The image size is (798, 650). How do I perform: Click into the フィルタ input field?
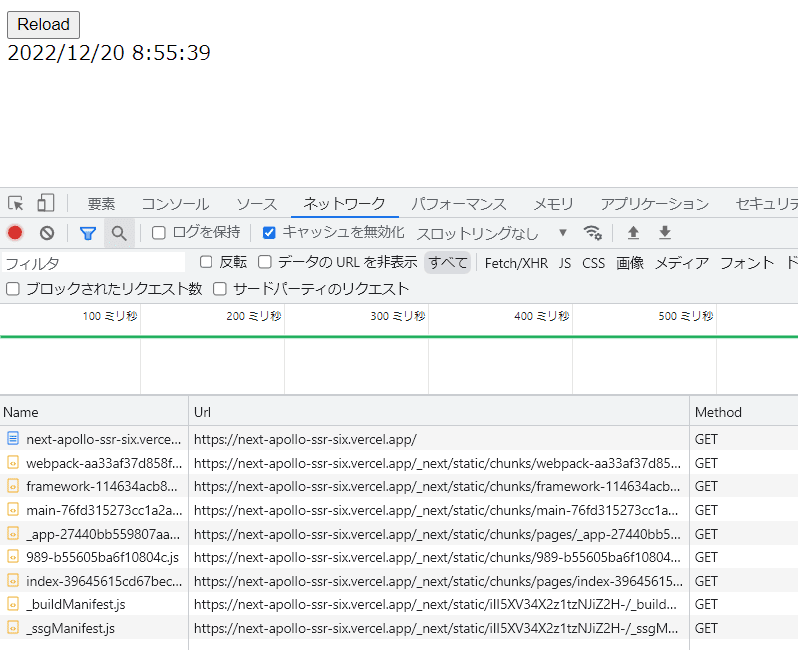coord(94,263)
